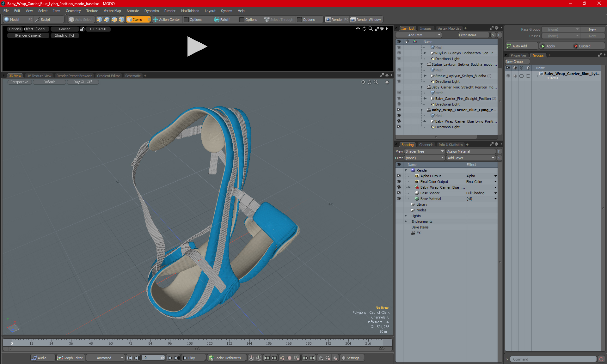Go to first frame

[x=129, y=358]
